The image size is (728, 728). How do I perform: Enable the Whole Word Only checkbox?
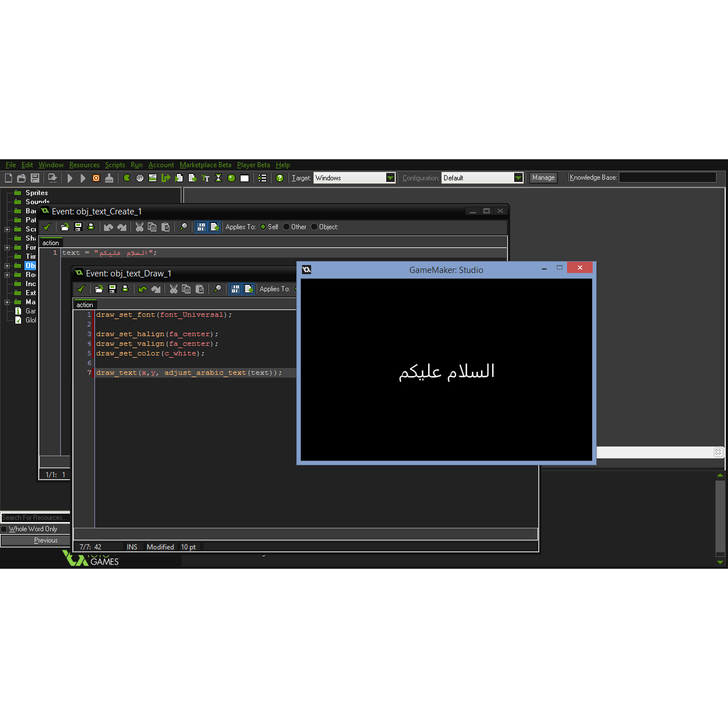(5, 529)
